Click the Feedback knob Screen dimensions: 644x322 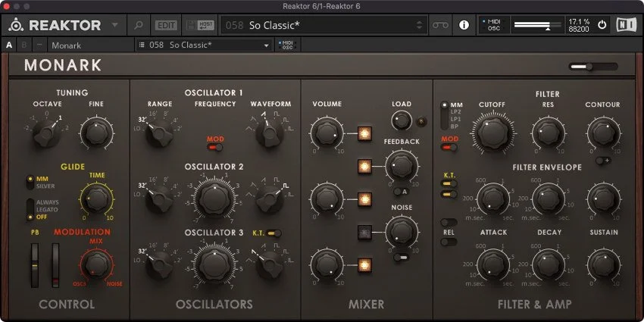point(402,167)
